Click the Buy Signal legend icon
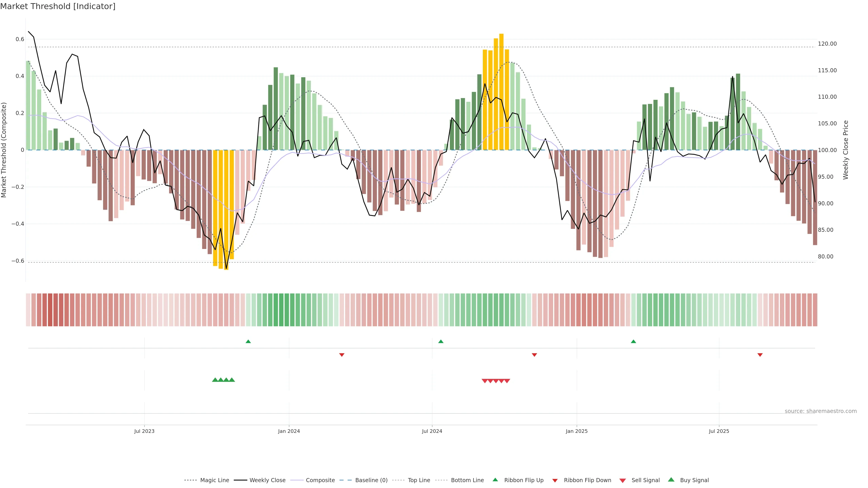 (x=671, y=480)
